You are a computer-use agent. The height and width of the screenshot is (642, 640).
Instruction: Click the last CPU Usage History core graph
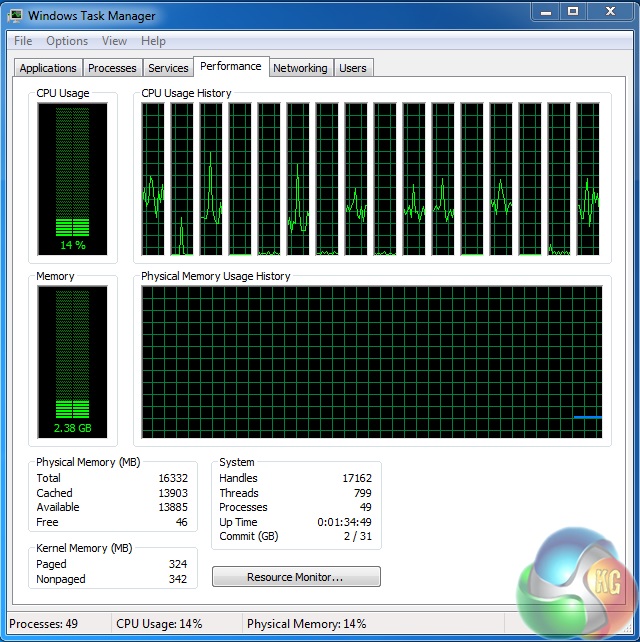click(588, 179)
